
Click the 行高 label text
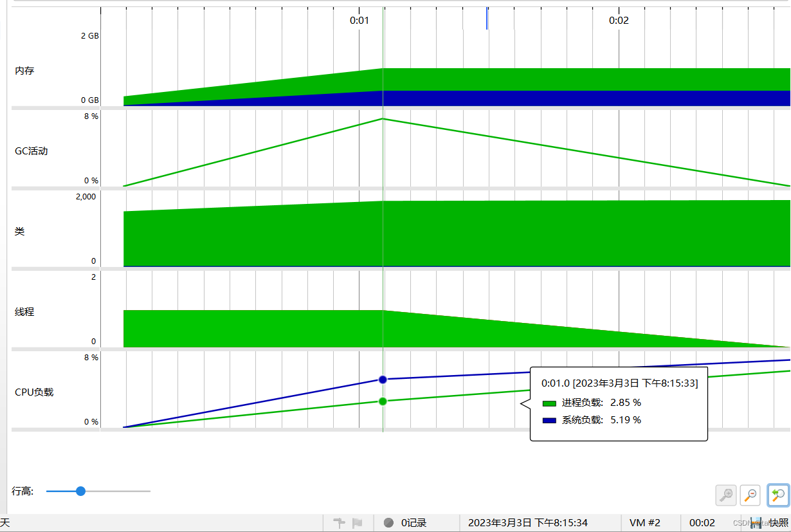point(24,491)
